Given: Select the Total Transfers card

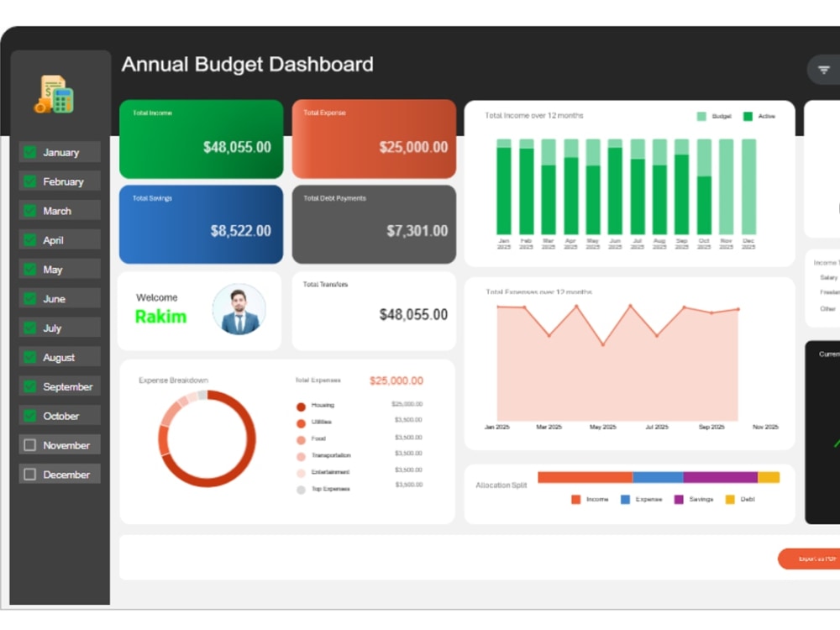Looking at the screenshot, I should 374,312.
